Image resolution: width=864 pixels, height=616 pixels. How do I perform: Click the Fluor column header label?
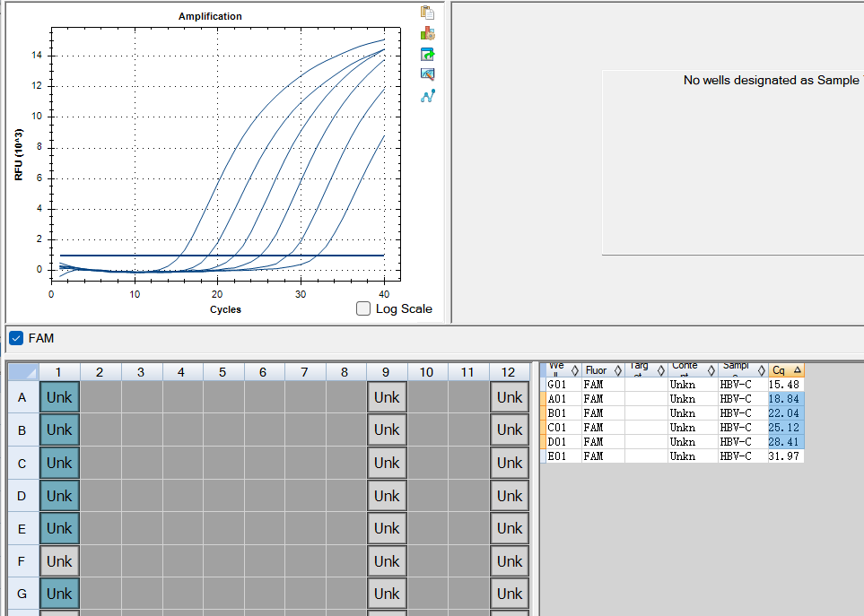click(596, 370)
